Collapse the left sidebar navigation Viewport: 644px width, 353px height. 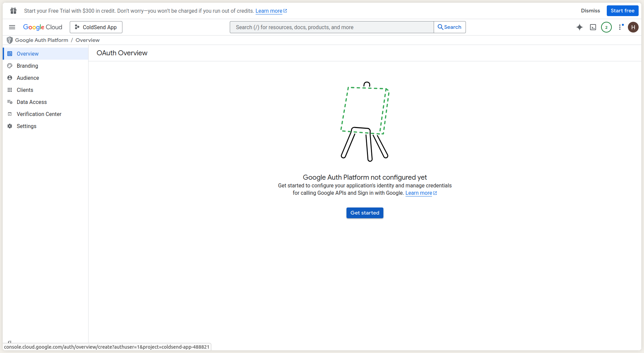(x=9, y=342)
